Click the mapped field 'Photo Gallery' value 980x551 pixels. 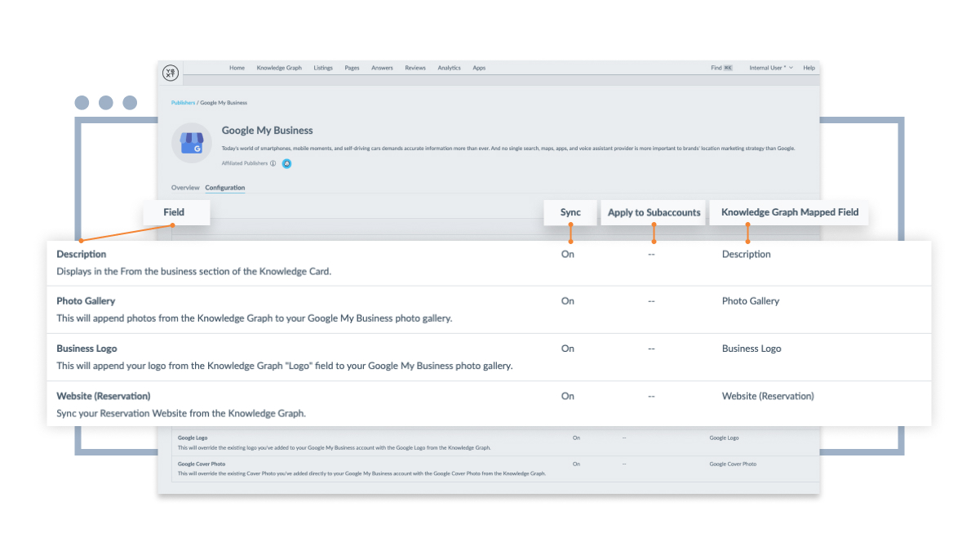751,301
